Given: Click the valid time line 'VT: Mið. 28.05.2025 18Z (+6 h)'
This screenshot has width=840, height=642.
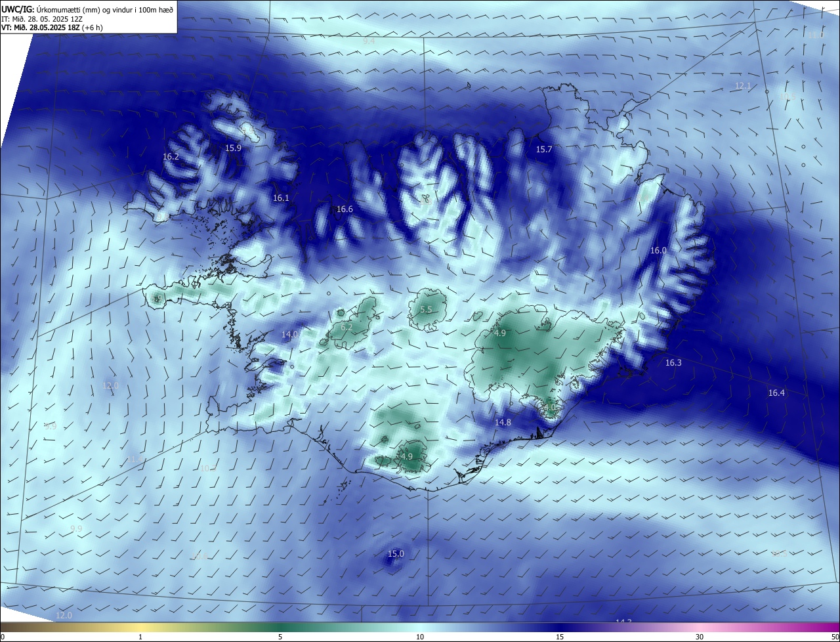Looking at the screenshot, I should pos(52,28).
